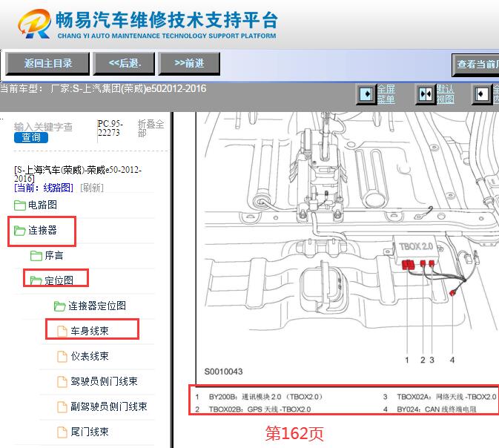This screenshot has height=448, width=499.
Task: Click the 电路图 folder icon
Action: 20,205
